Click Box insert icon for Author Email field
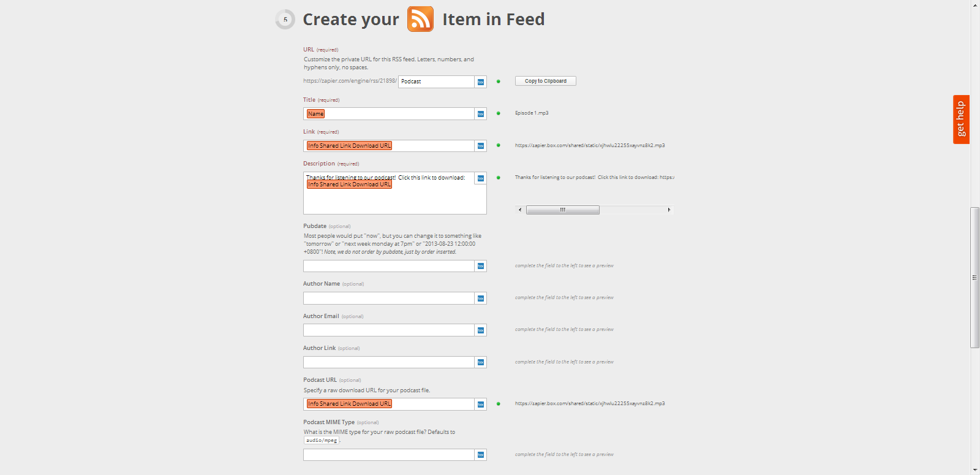The height and width of the screenshot is (475, 980). point(481,330)
